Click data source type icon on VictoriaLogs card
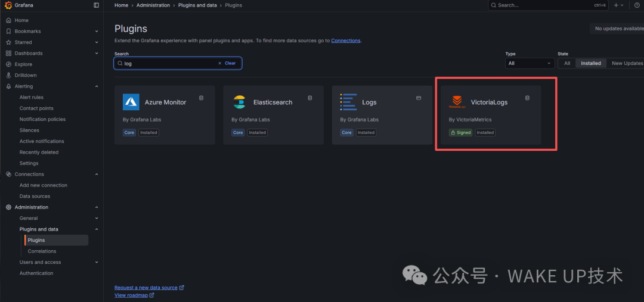This screenshot has width=644, height=302. coord(527,98)
